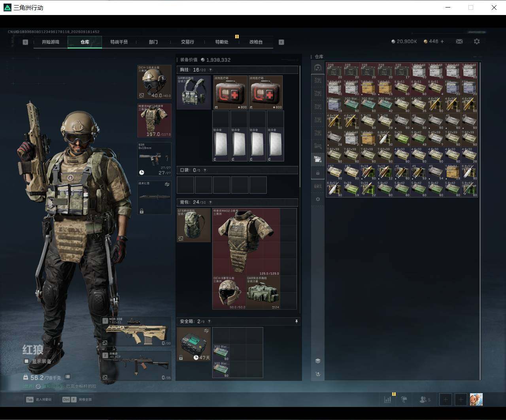506x420 pixels.
Task: Open the warehouse sidebar gear settings
Action: click(318, 199)
